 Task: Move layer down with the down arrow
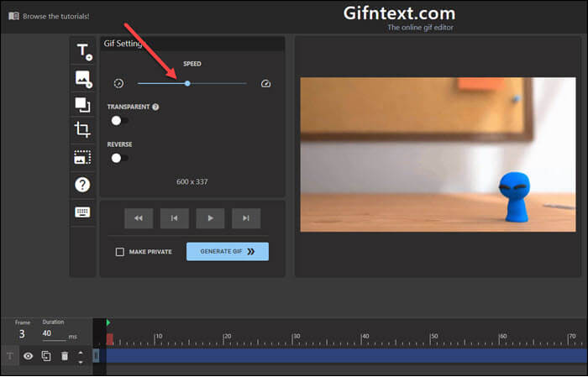pyautogui.click(x=81, y=362)
